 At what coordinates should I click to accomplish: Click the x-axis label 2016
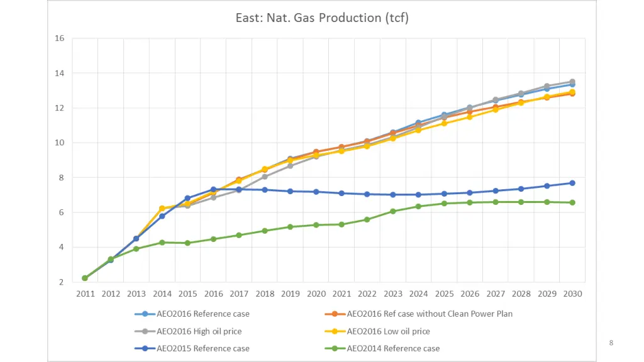click(214, 294)
